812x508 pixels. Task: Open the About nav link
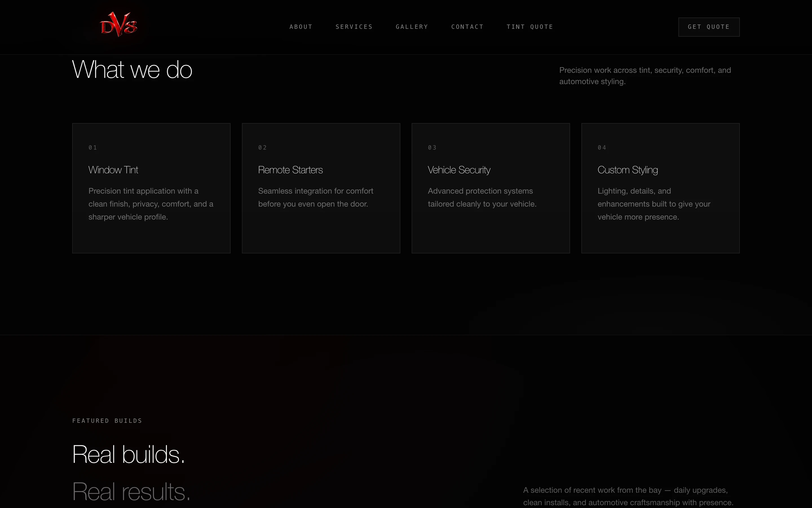point(301,27)
